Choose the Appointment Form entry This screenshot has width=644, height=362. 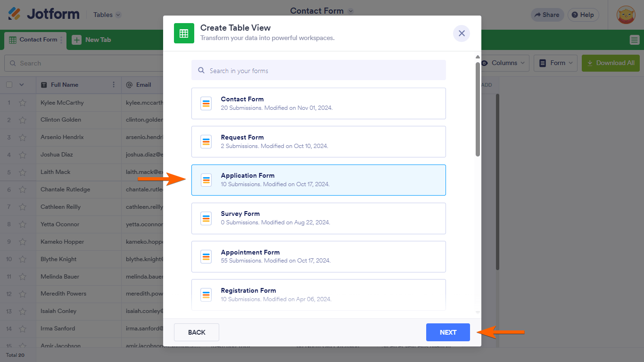[x=318, y=256]
